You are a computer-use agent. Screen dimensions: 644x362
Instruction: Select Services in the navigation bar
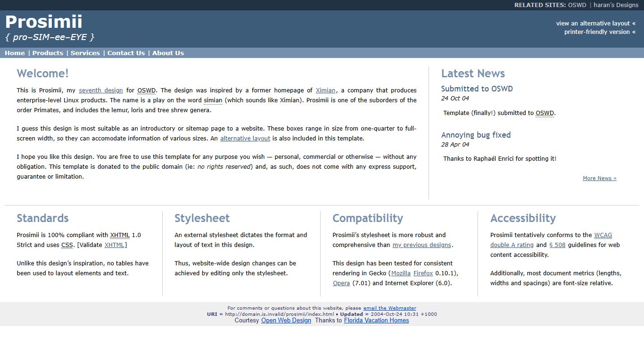coord(85,53)
